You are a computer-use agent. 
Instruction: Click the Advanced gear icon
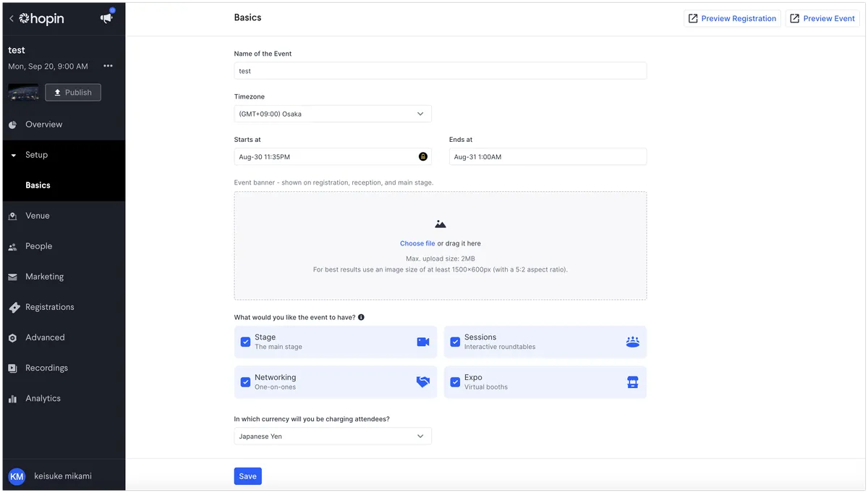12,338
